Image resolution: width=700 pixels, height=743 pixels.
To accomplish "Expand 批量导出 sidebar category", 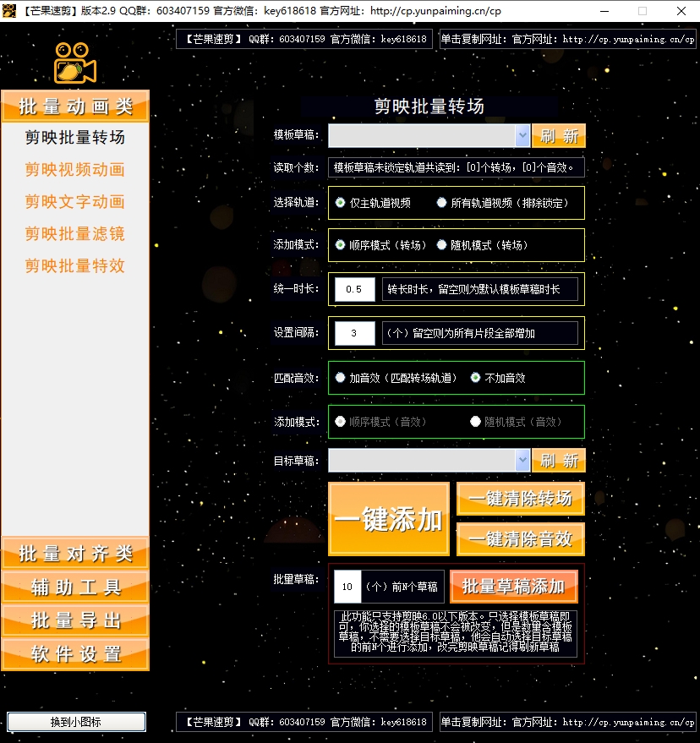I will (x=75, y=620).
